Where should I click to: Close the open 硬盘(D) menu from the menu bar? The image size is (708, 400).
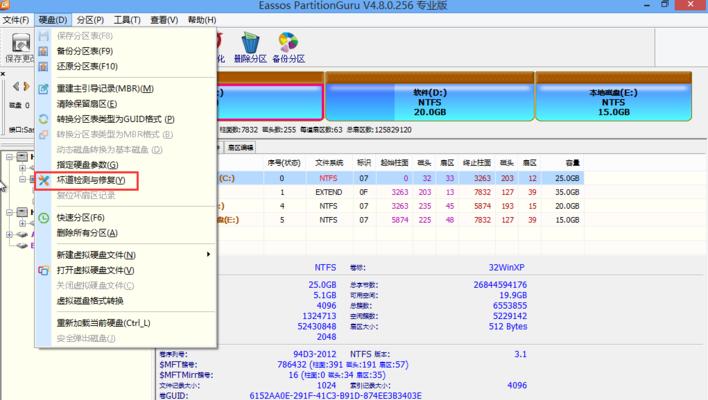[x=53, y=20]
